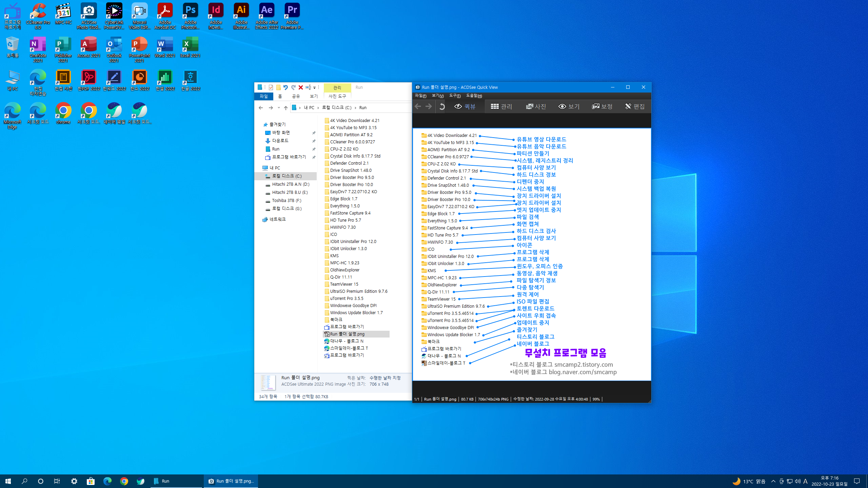Click Task View icon on taskbar
Image resolution: width=868 pixels, height=488 pixels.
[57, 481]
